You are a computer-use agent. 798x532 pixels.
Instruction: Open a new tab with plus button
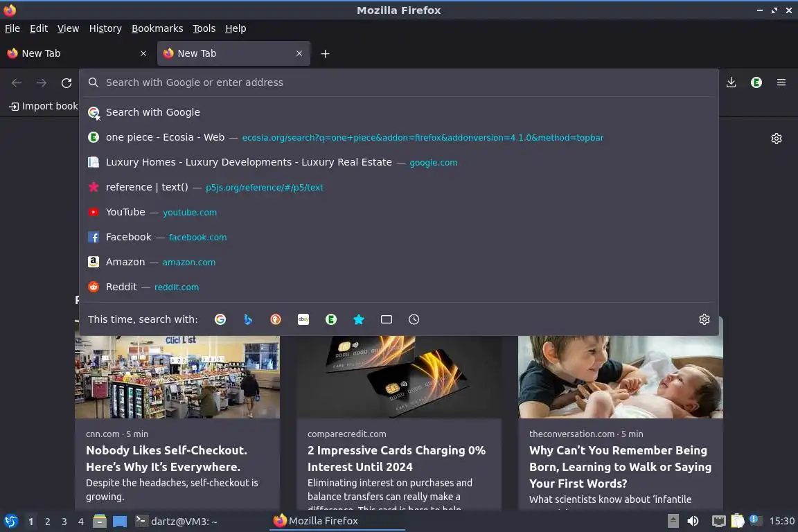[325, 53]
